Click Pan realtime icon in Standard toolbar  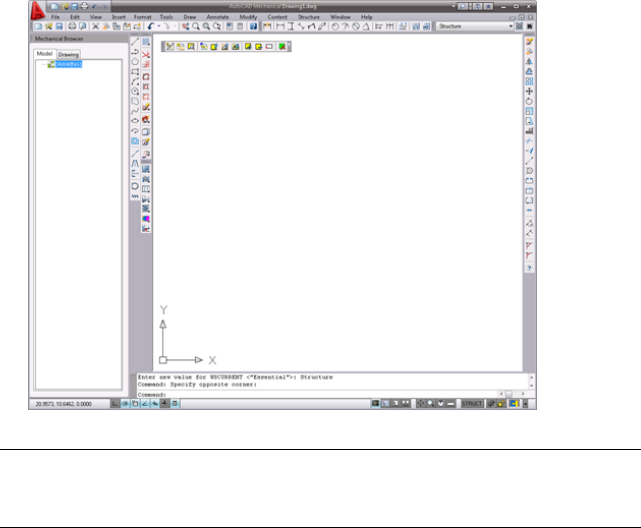coord(186,26)
